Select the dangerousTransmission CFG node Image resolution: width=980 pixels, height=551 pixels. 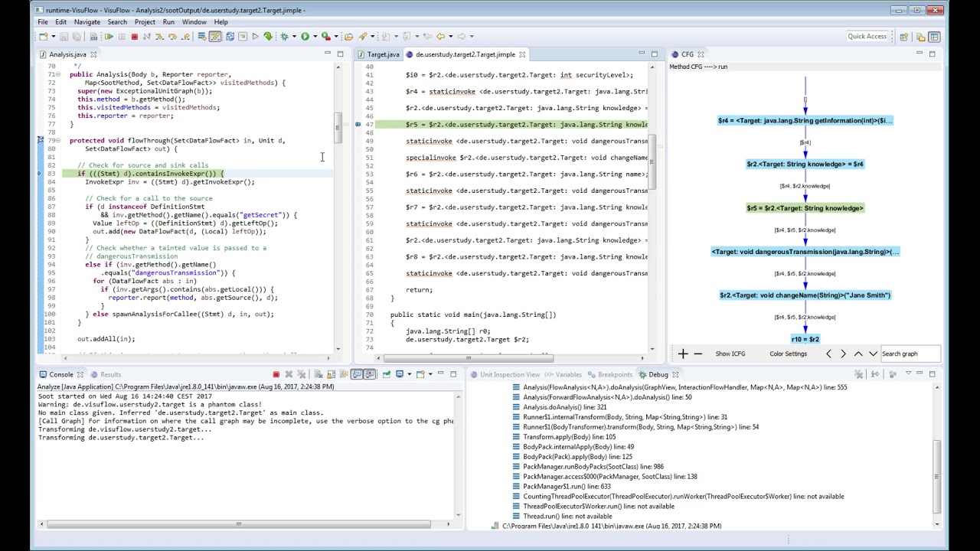coord(805,252)
